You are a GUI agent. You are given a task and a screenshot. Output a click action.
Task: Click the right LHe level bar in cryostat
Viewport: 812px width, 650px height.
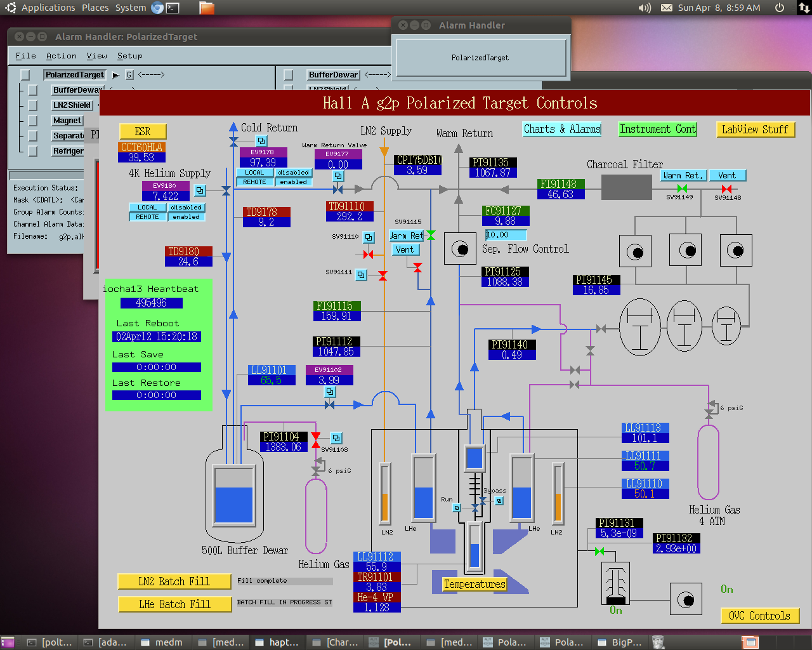click(522, 487)
